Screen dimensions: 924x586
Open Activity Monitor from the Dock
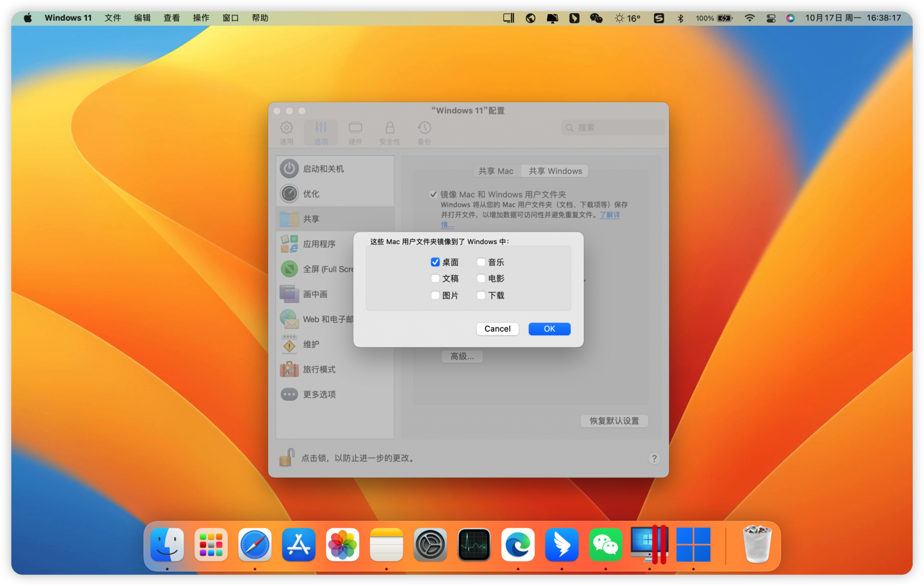tap(474, 545)
